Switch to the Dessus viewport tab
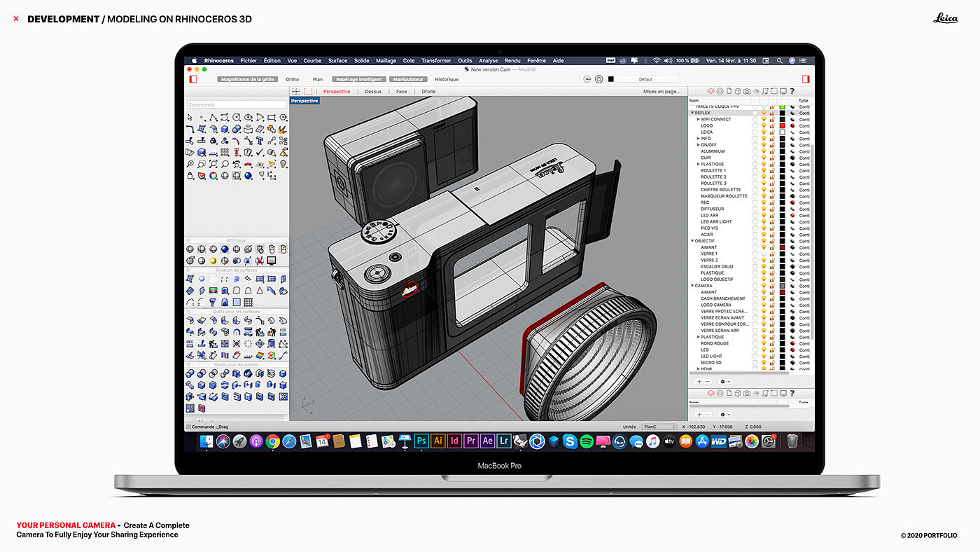The height and width of the screenshot is (552, 980). point(373,92)
